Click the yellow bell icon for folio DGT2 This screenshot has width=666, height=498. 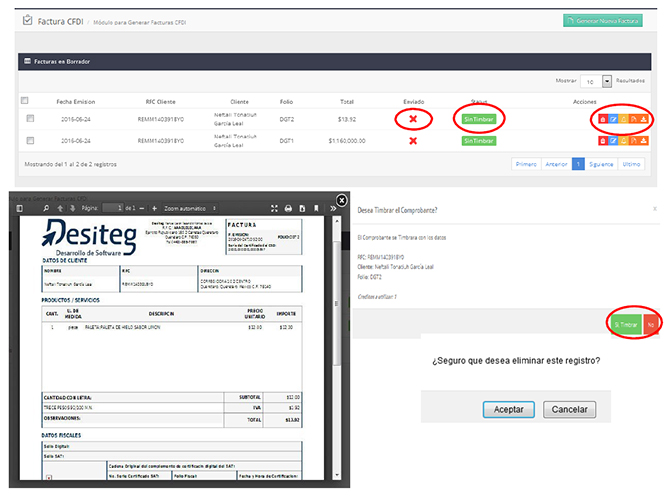[x=623, y=119]
